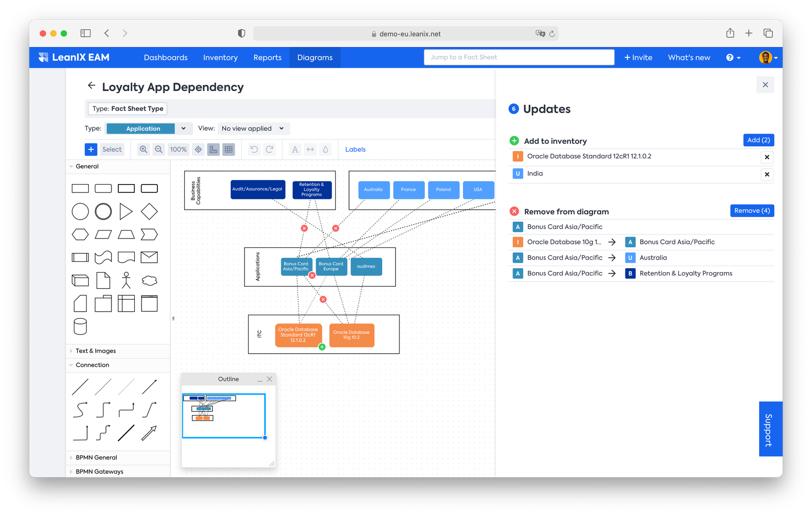The height and width of the screenshot is (516, 812).
Task: Click the zoom out magnifier icon
Action: pos(158,149)
